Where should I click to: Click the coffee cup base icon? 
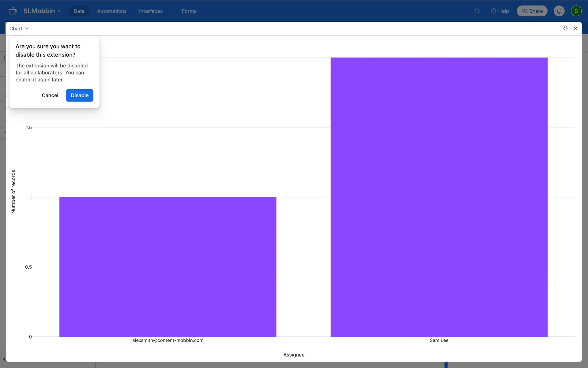click(x=13, y=11)
